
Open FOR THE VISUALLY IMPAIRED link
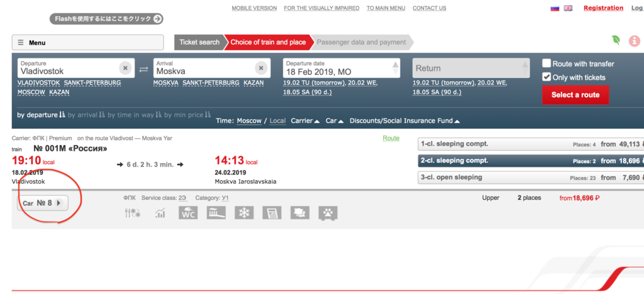click(321, 8)
